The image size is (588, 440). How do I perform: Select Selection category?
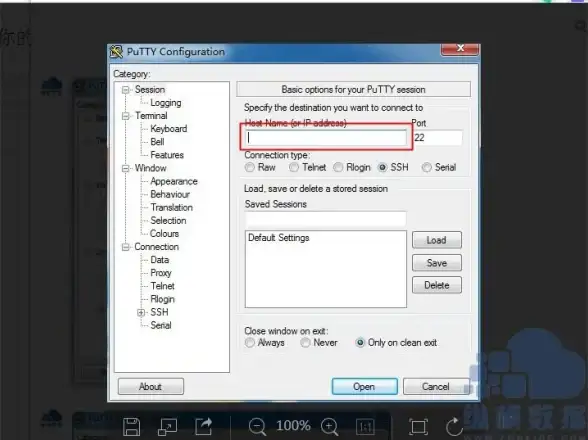(x=168, y=221)
